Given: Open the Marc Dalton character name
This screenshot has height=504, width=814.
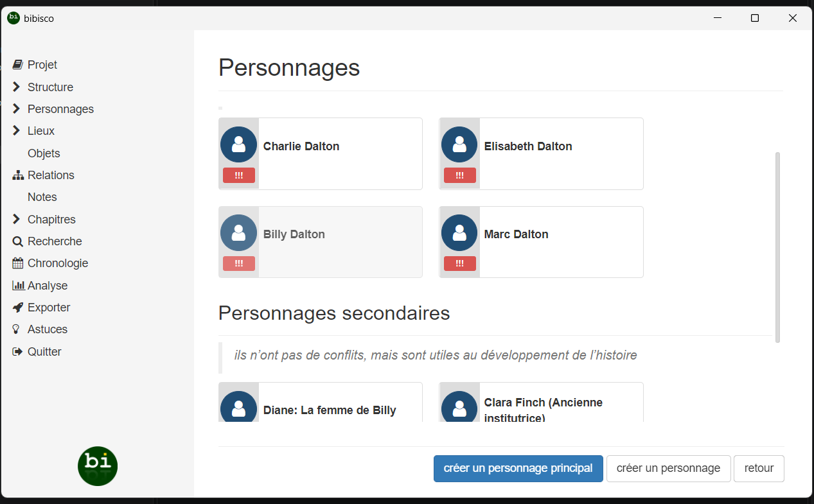Looking at the screenshot, I should pyautogui.click(x=517, y=234).
